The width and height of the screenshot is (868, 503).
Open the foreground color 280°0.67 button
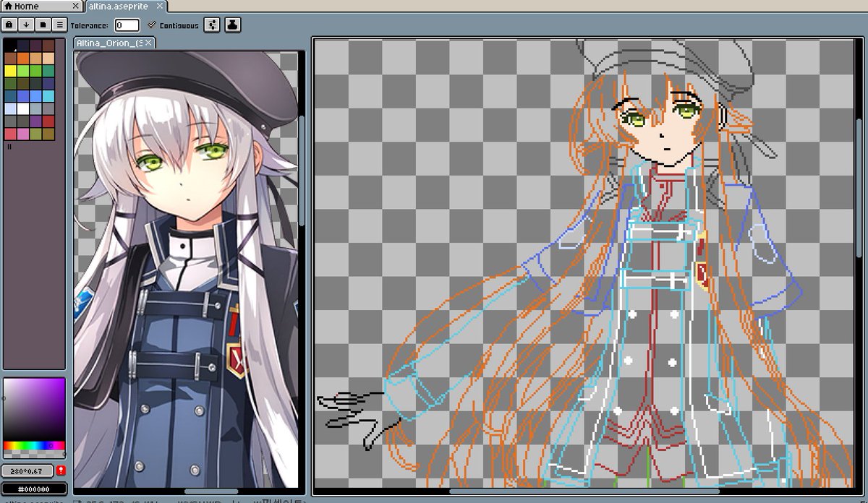(27, 471)
